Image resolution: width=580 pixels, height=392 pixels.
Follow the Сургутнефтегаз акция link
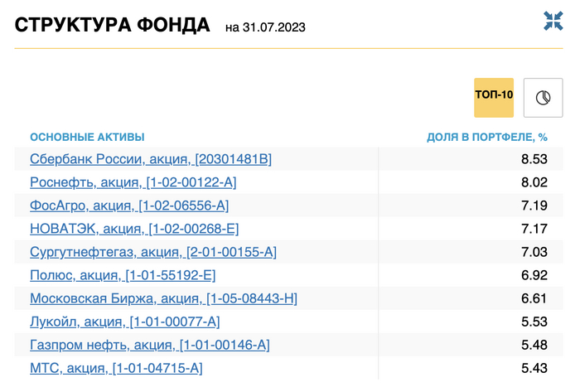click(153, 252)
